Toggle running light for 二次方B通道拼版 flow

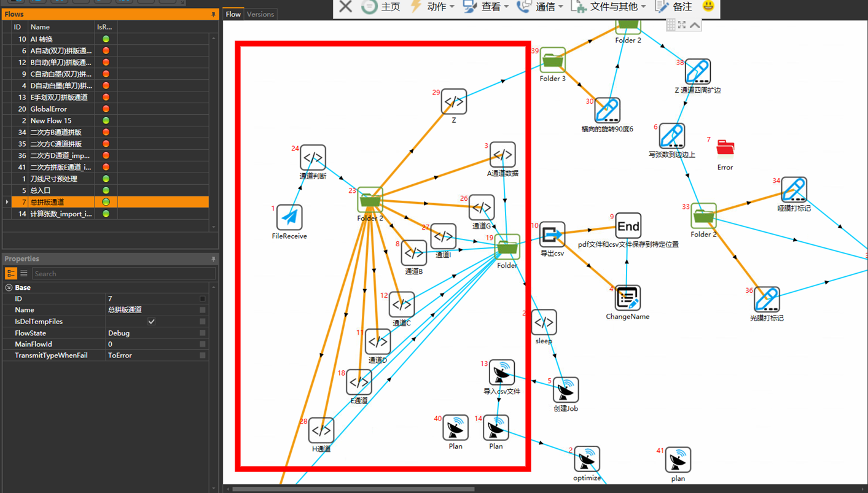(106, 132)
